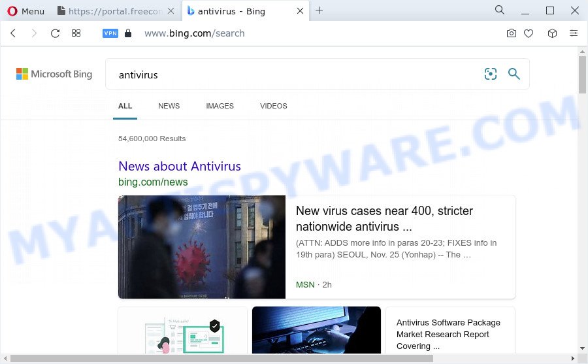The image size is (588, 364).
Task: Open the hacker keyboard news thumbnail
Action: (x=316, y=330)
